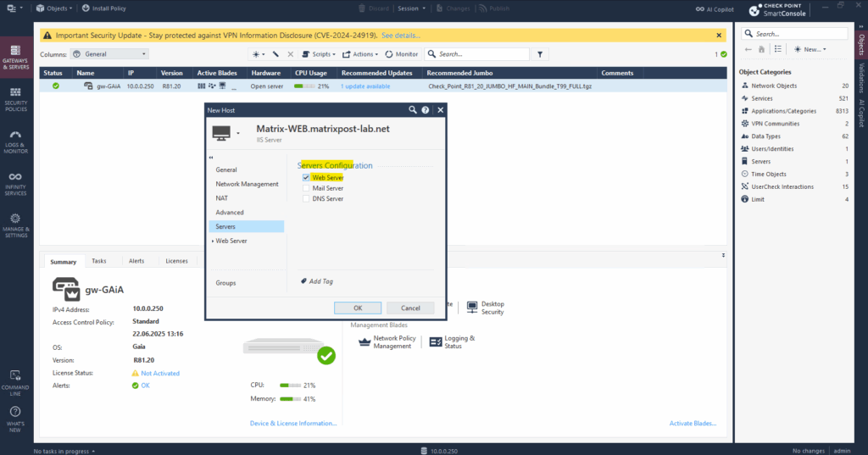
Task: Click Cancel in New Host dialog
Action: click(x=410, y=308)
